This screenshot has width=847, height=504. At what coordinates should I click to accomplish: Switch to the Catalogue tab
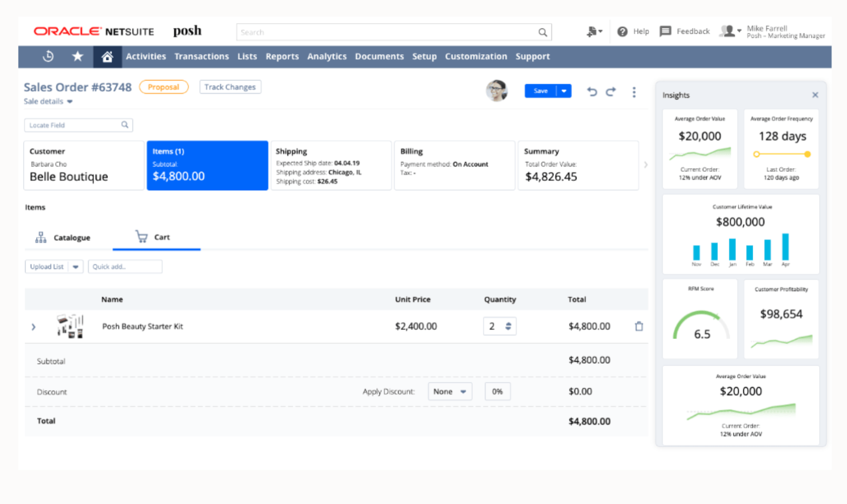(x=63, y=237)
